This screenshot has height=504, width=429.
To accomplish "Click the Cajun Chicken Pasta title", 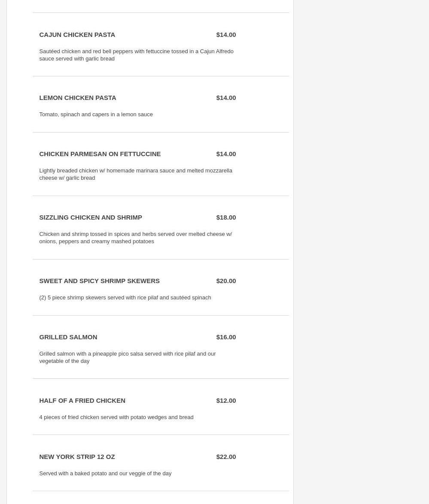I will coord(77,35).
